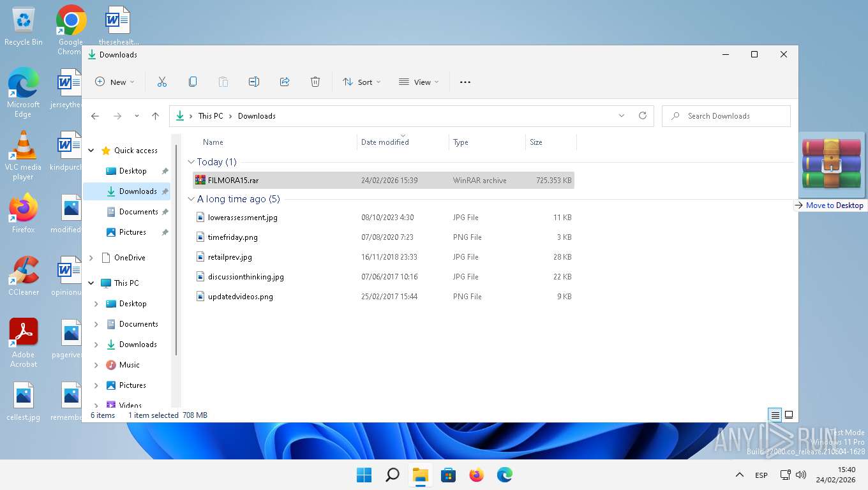This screenshot has height=490, width=868.
Task: Refresh the Downloads folder view
Action: click(643, 115)
